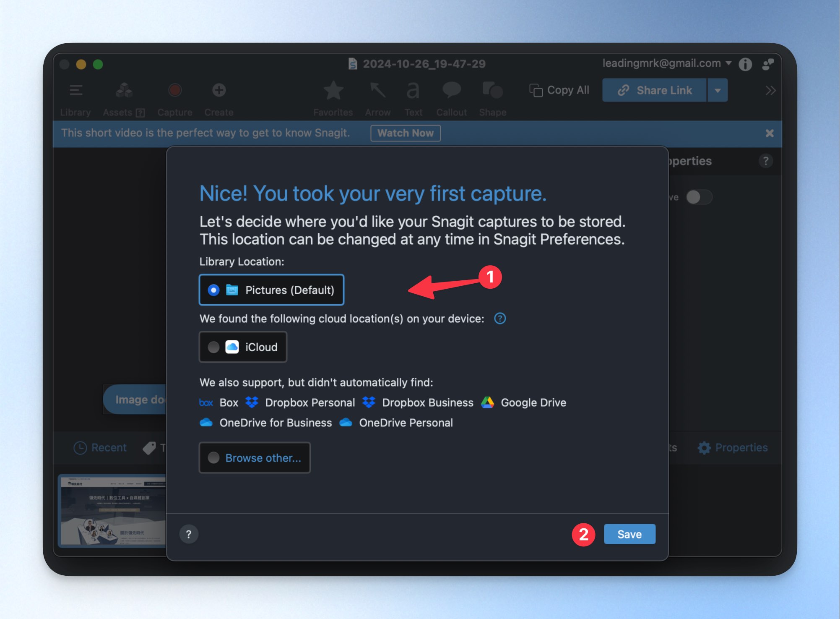The height and width of the screenshot is (619, 840).
Task: Click the info icon beside account email
Action: tap(745, 64)
